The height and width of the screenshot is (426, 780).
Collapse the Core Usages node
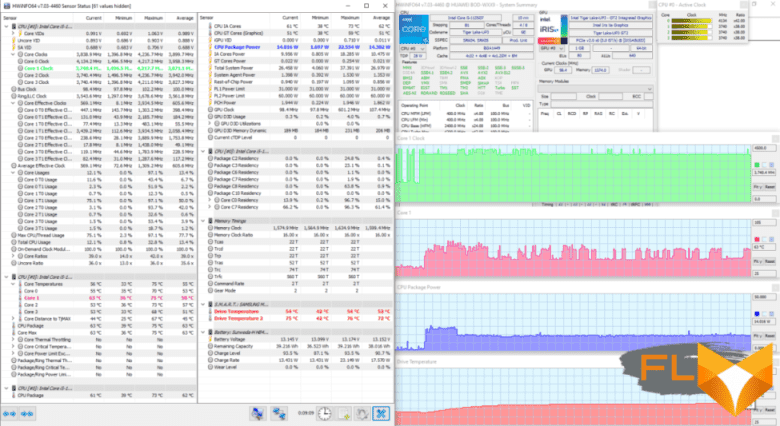click(13, 173)
